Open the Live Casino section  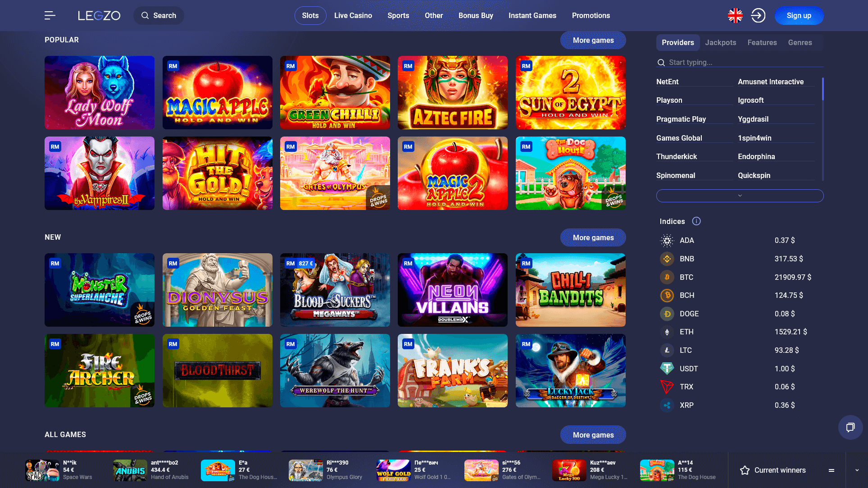(x=353, y=16)
